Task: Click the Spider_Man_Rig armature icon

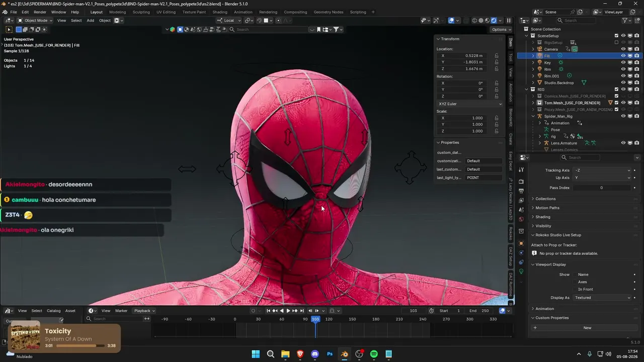Action: (540, 116)
